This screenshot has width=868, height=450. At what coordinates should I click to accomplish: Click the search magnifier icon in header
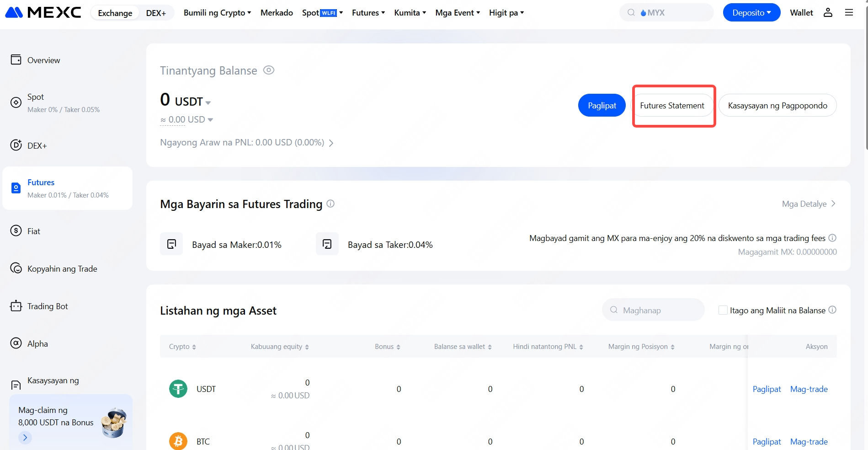point(631,13)
